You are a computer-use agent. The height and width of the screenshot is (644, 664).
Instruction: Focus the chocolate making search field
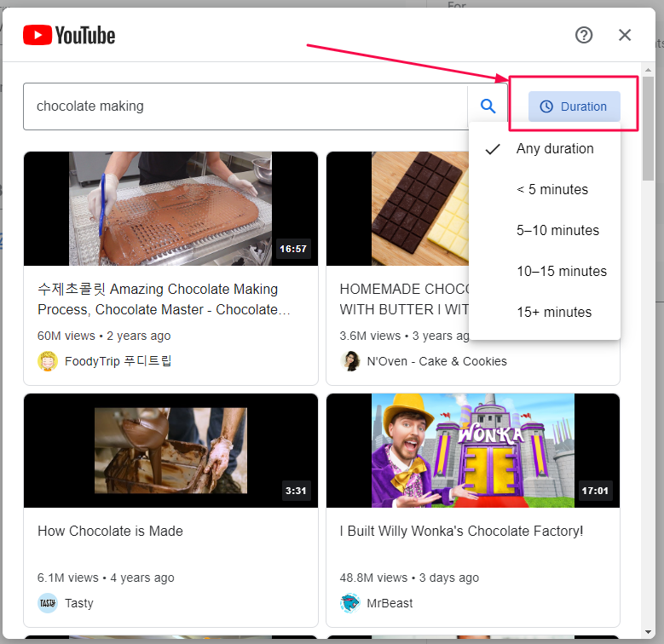(x=245, y=106)
